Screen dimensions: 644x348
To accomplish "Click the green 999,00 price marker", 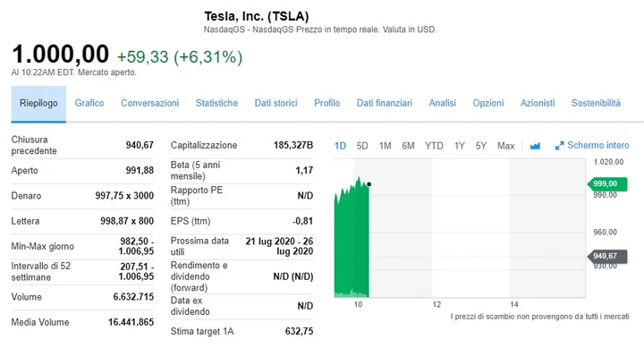I will coord(607,183).
